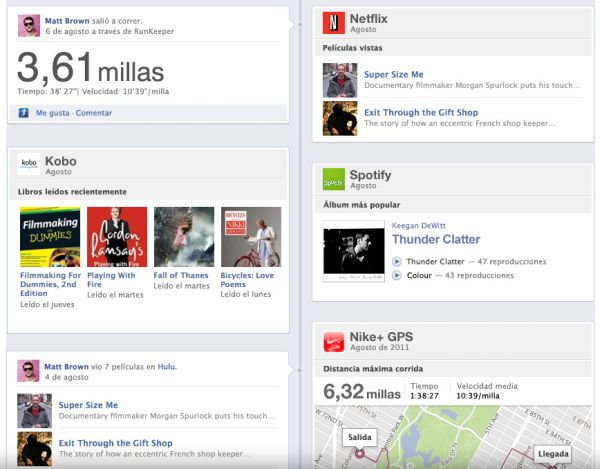Open the Fall of Thanes book link

(181, 275)
